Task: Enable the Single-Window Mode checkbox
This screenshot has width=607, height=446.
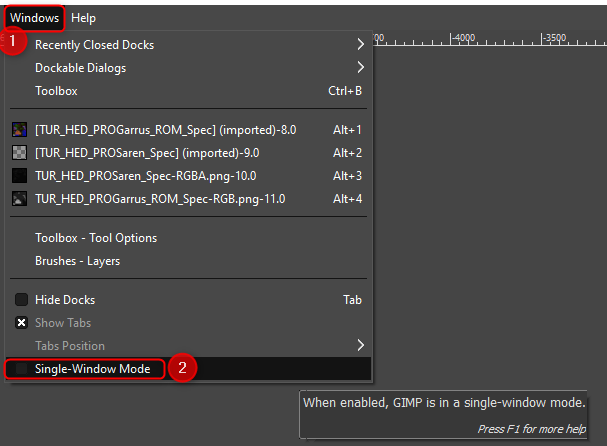Action: click(x=21, y=369)
